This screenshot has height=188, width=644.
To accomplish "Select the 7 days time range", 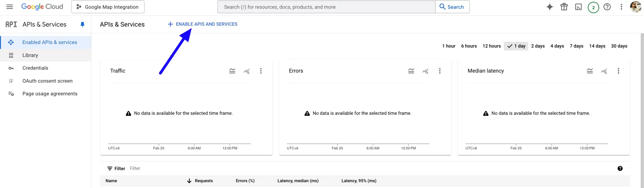I will [x=577, y=46].
